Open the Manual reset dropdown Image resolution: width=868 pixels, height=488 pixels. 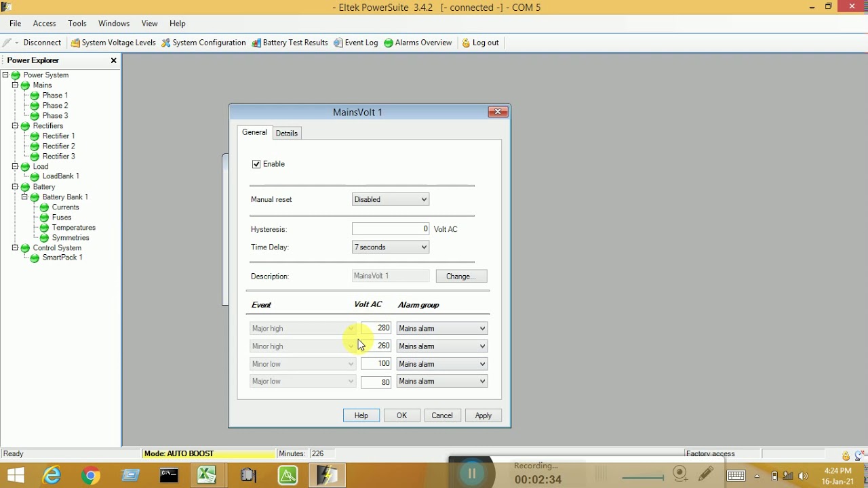click(x=391, y=199)
